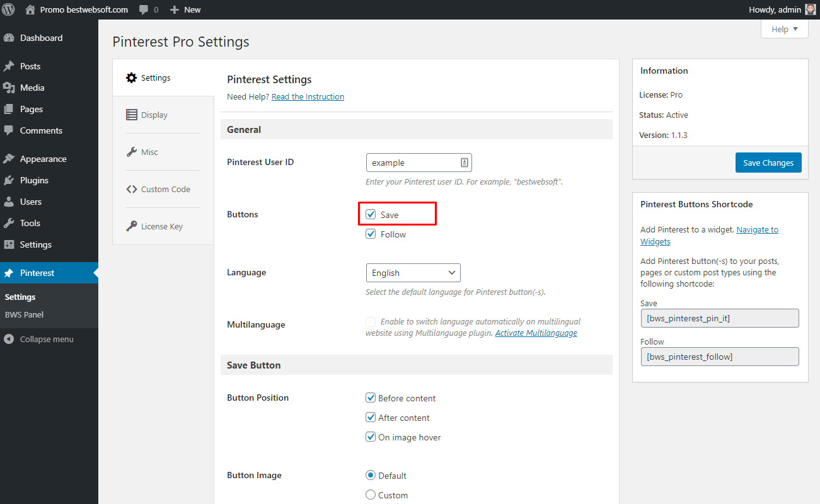Expand the Help dropdown
The image size is (820, 504).
784,29
